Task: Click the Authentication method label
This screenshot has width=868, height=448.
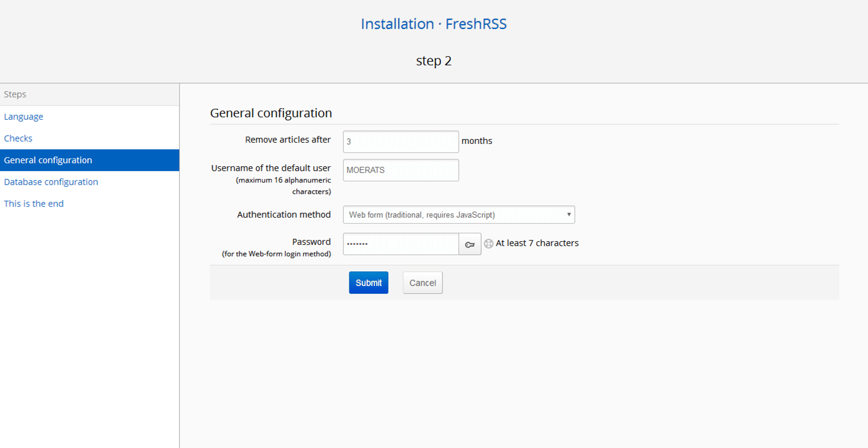Action: (284, 215)
